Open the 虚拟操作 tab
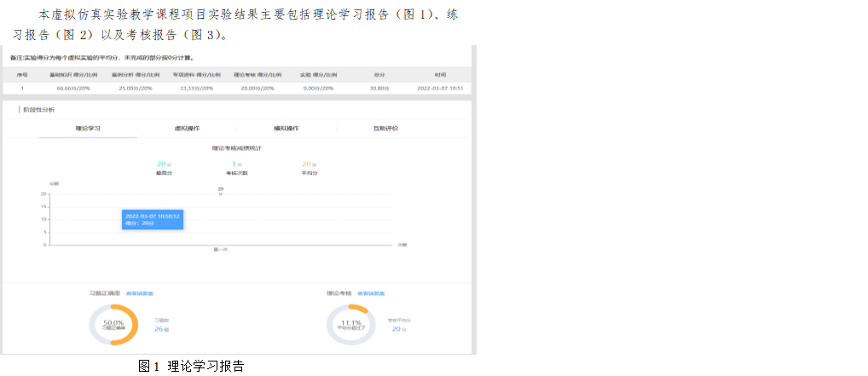This screenshot has width=868, height=376. (x=187, y=128)
